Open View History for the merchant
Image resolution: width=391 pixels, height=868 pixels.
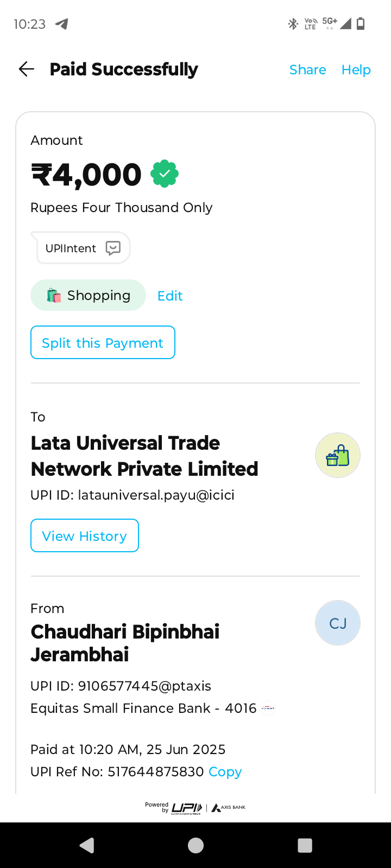[85, 536]
